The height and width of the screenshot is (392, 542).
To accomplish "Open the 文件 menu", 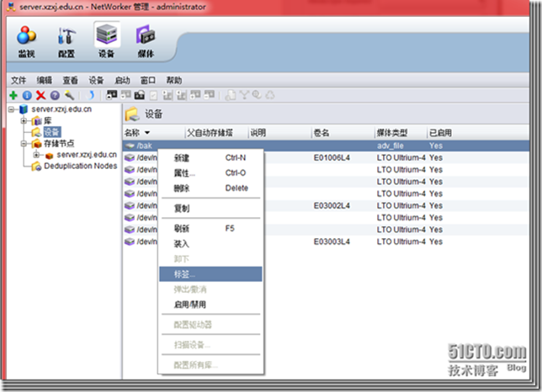I will click(x=19, y=81).
